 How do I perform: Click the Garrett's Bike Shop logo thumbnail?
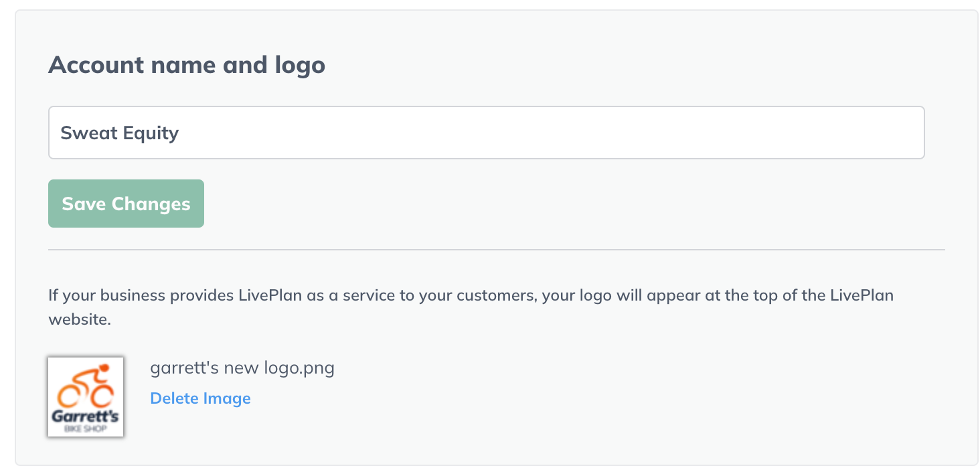[x=85, y=396]
